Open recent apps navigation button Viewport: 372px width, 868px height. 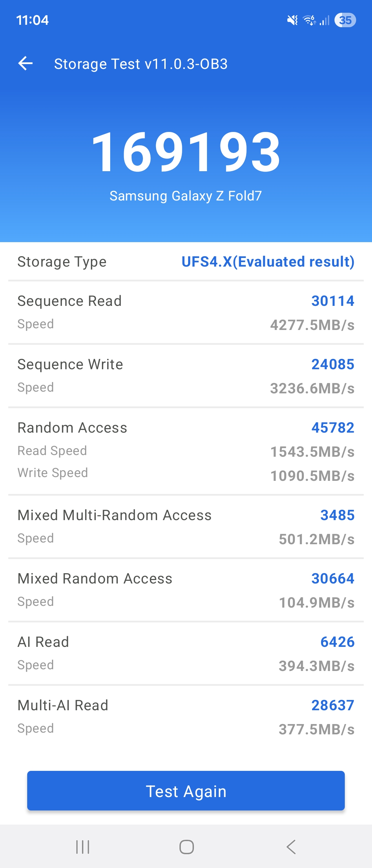(83, 847)
